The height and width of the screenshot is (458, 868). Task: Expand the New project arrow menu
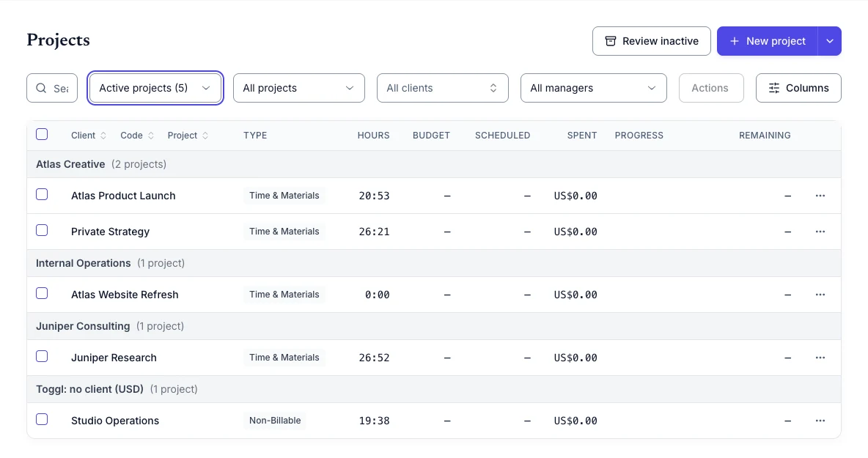pos(829,41)
